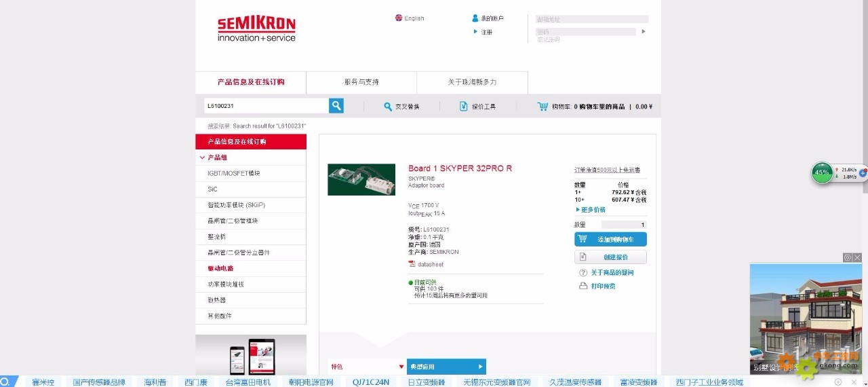Open the 关于珠海新多力 tab
The height and width of the screenshot is (387, 868).
[472, 82]
